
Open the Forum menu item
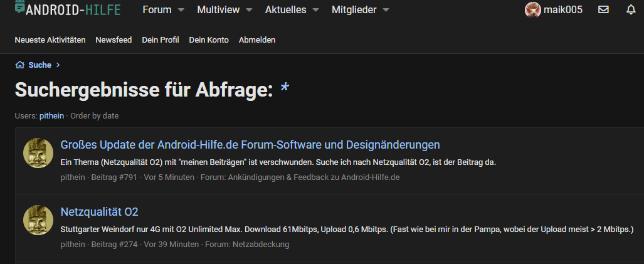pos(157,10)
